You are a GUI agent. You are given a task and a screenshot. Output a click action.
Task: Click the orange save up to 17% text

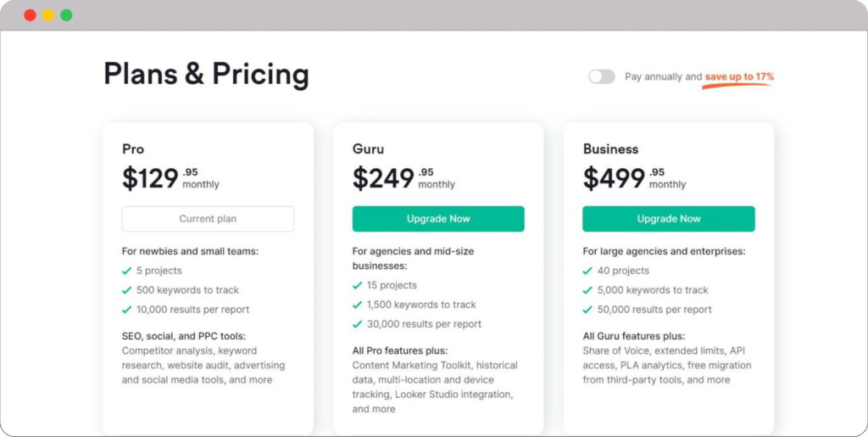[739, 77]
